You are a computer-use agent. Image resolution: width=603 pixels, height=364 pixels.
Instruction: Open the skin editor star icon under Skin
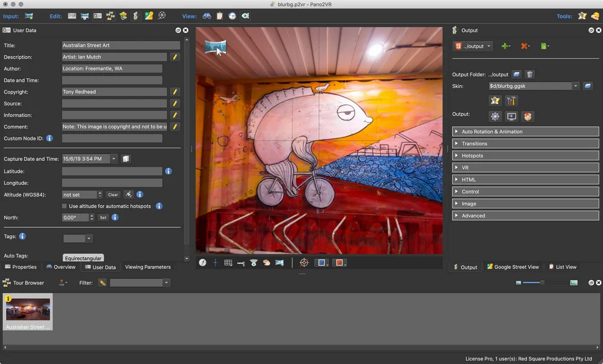(495, 101)
